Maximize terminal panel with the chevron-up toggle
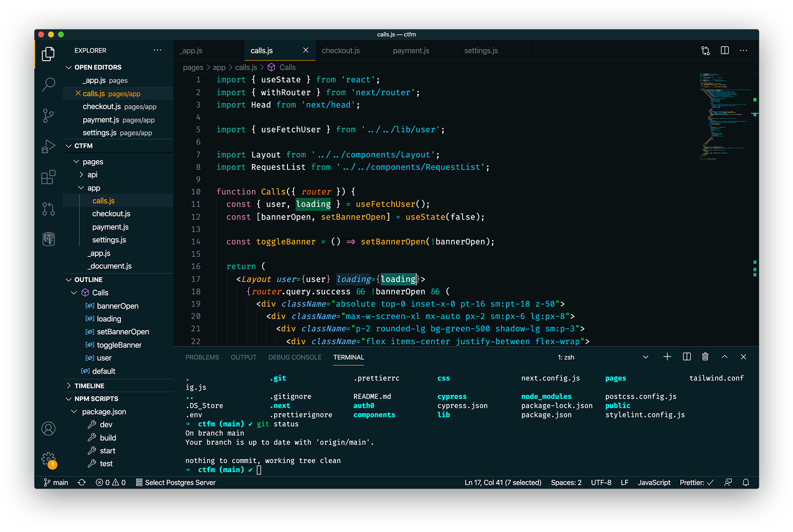This screenshot has width=793, height=532. [x=724, y=357]
